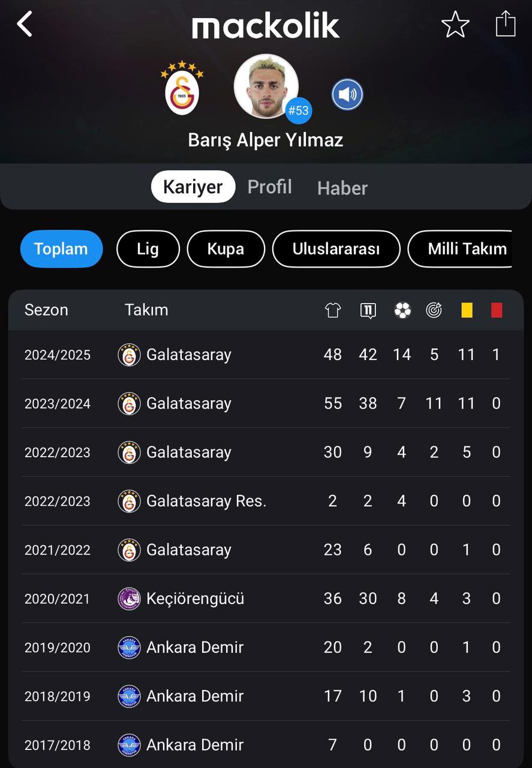The width and height of the screenshot is (532, 768).
Task: Tap the assists target column icon
Action: pos(434,310)
